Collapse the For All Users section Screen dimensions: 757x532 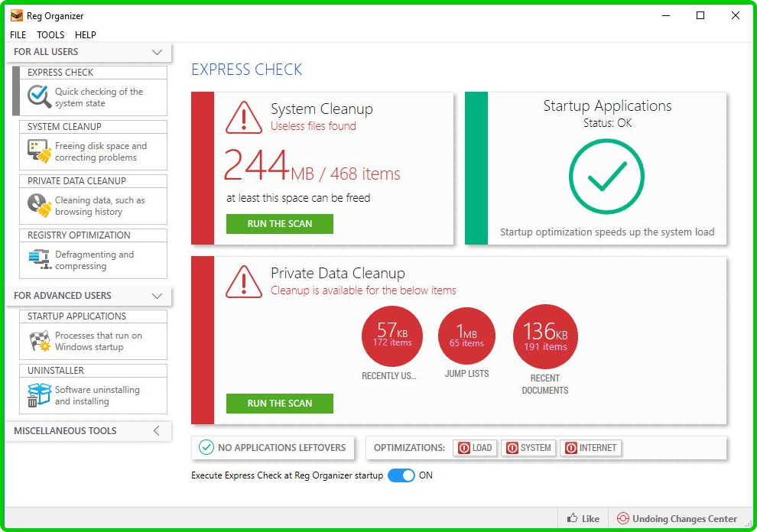point(157,52)
